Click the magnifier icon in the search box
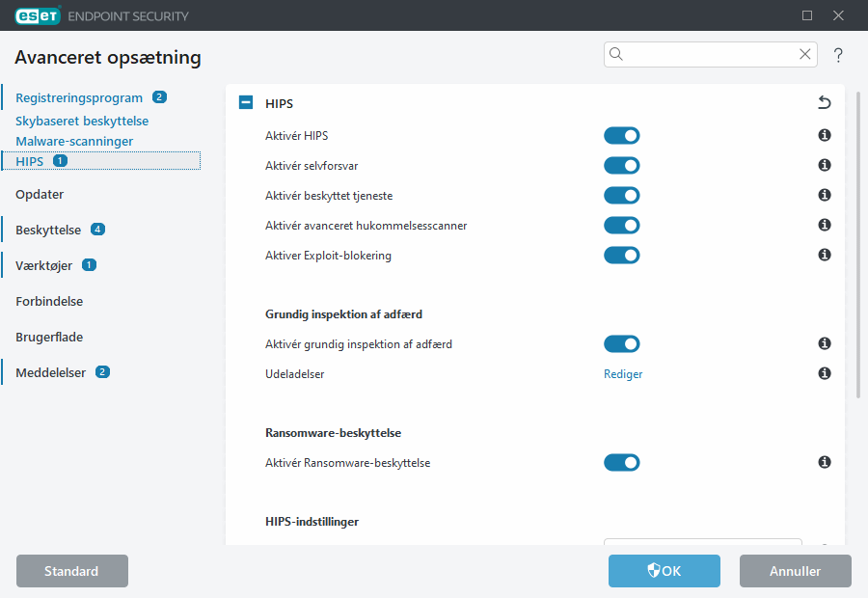Image resolution: width=868 pixels, height=598 pixels. tap(616, 54)
